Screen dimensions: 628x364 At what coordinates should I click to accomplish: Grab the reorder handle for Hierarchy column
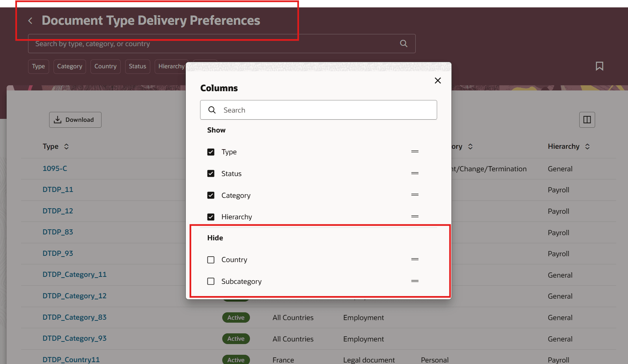coord(415,216)
